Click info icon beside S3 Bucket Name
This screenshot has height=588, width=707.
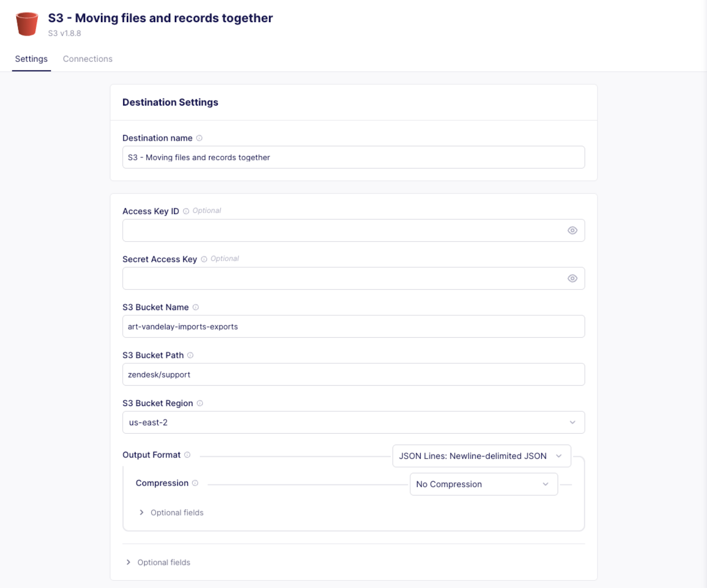(196, 307)
